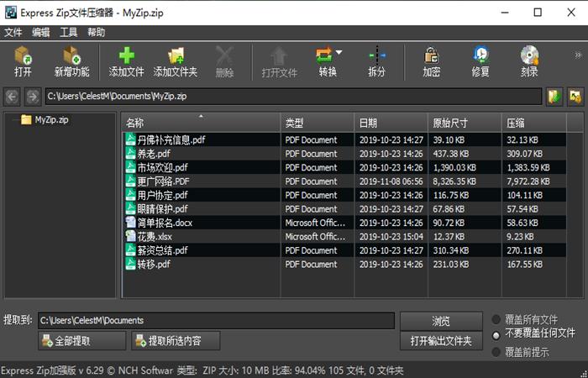Click the document icon of 简单报名.docx
Viewport: 588px width, 378px height.
(x=130, y=223)
